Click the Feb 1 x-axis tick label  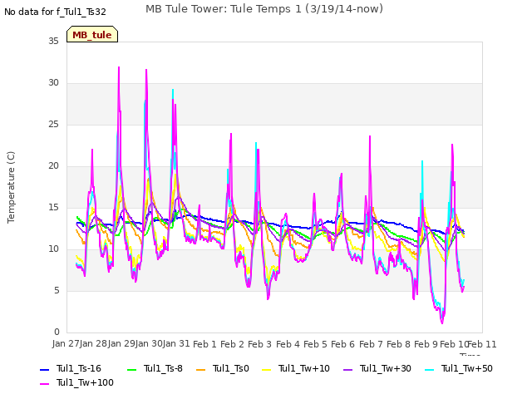pyautogui.click(x=204, y=344)
